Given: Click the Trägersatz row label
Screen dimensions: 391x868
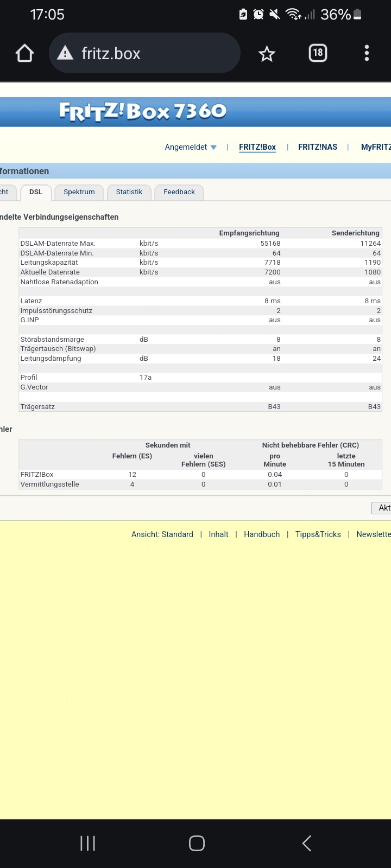Looking at the screenshot, I should pyautogui.click(x=37, y=407).
